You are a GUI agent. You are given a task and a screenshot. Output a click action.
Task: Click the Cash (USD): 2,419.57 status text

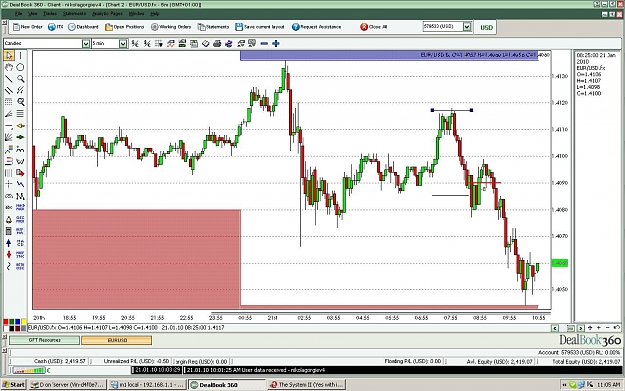[60, 361]
